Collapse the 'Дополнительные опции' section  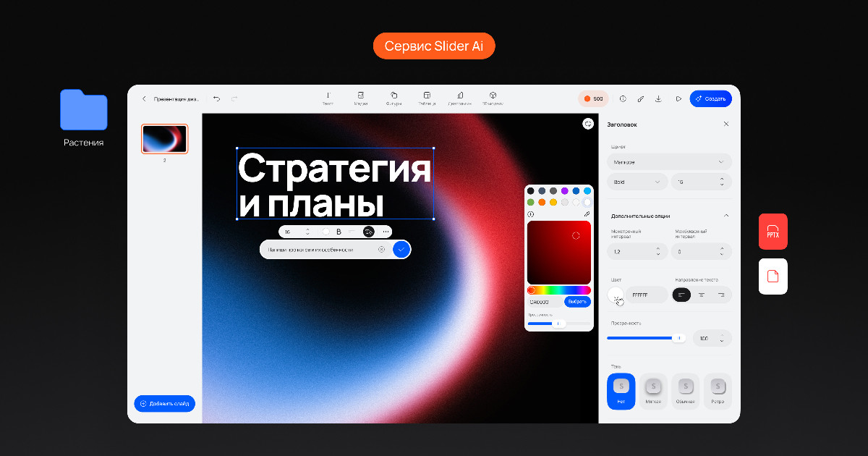tap(726, 216)
